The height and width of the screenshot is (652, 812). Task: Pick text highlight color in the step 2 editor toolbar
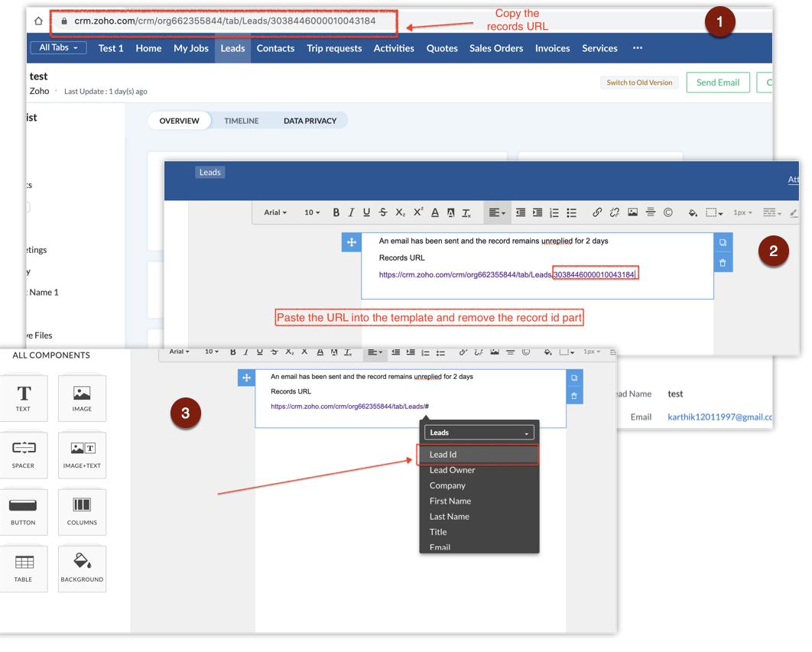pos(450,212)
